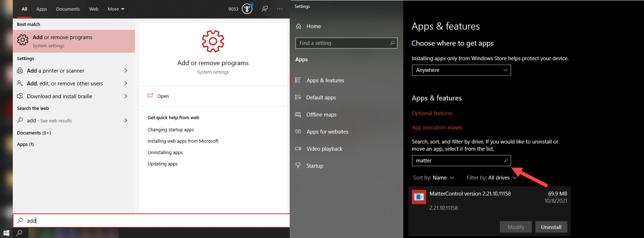
Task: Expand Add a printer or scanner arrow
Action: click(x=126, y=71)
